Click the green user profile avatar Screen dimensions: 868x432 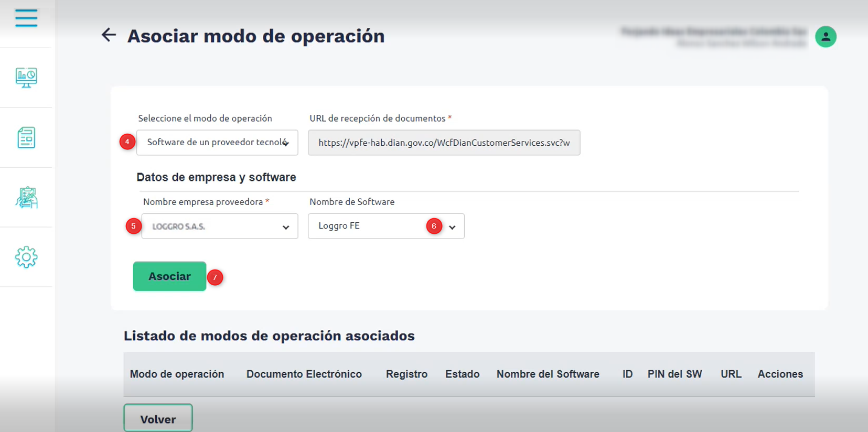826,37
